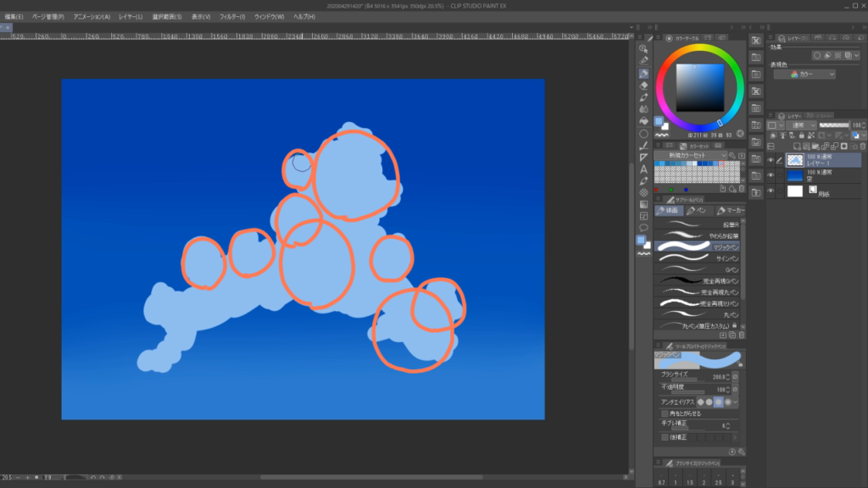The width and height of the screenshot is (868, 488).
Task: Select layer レイヤー 1 thumbnail
Action: pyautogui.click(x=795, y=160)
